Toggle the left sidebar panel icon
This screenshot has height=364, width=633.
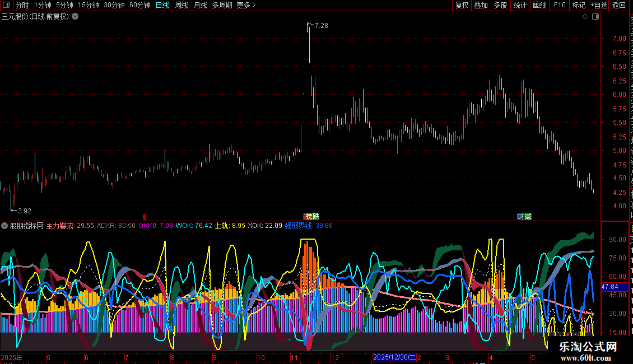(x=6, y=5)
